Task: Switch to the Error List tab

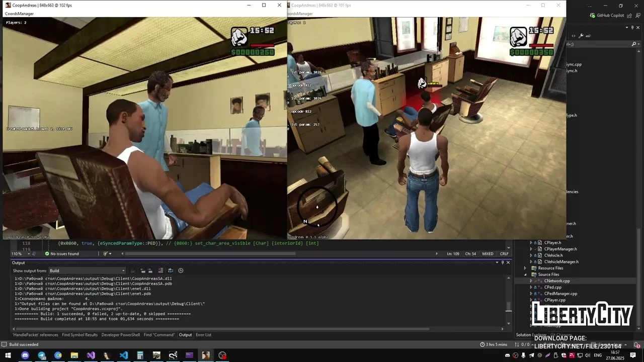Action: tap(203, 335)
